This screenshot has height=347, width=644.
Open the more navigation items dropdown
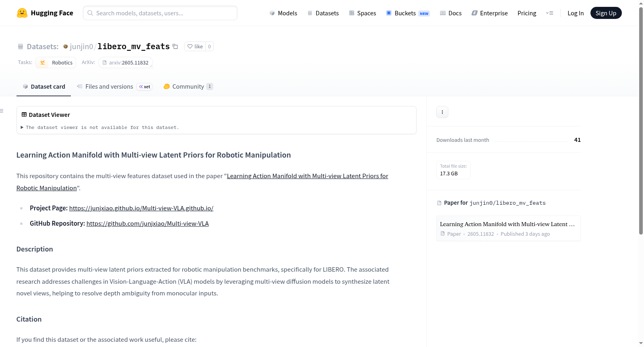549,13
